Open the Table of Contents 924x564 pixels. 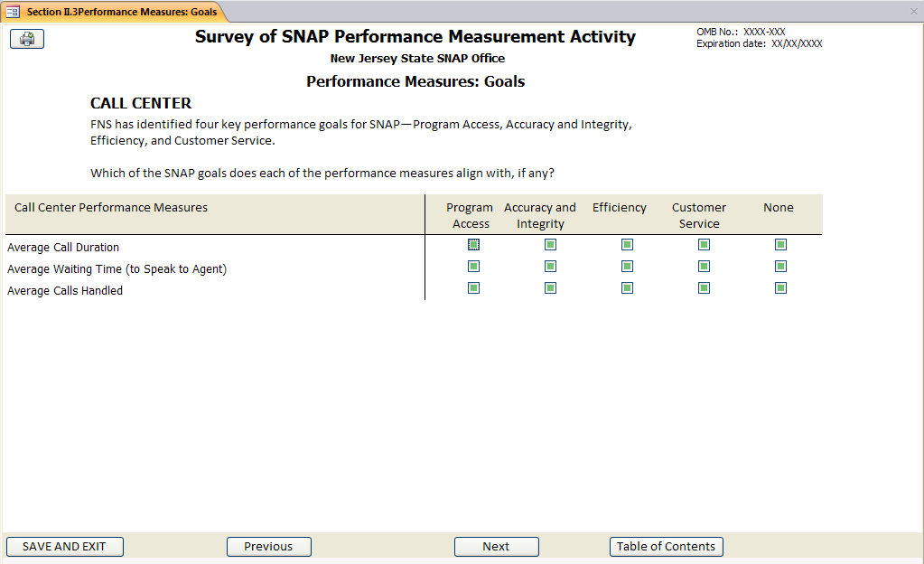tap(666, 547)
